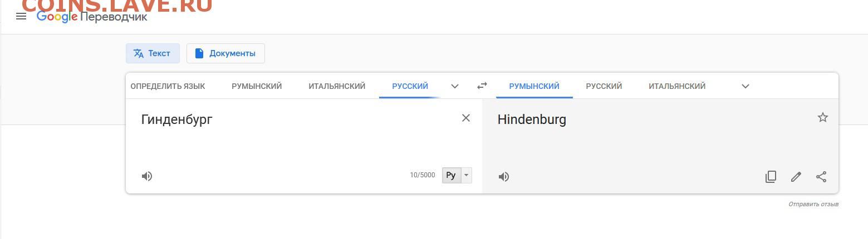The width and height of the screenshot is (868, 239).
Task: Select Определить язык as source
Action: click(168, 86)
